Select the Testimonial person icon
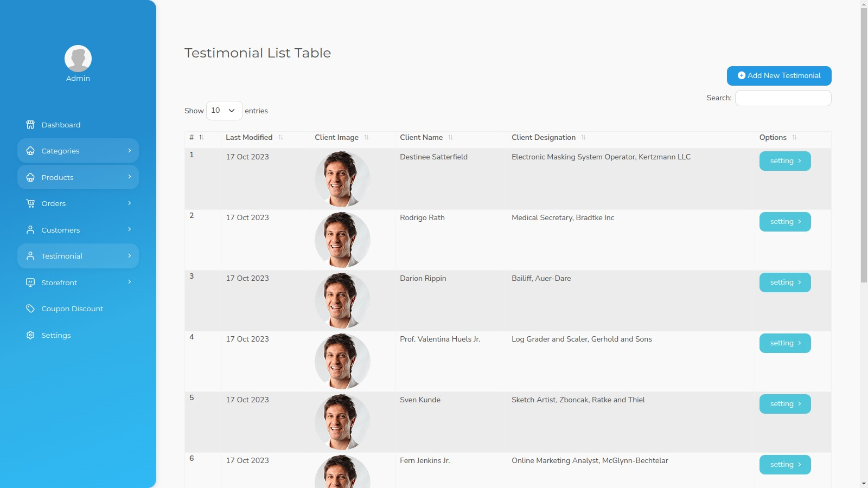This screenshot has width=868, height=488. point(30,256)
